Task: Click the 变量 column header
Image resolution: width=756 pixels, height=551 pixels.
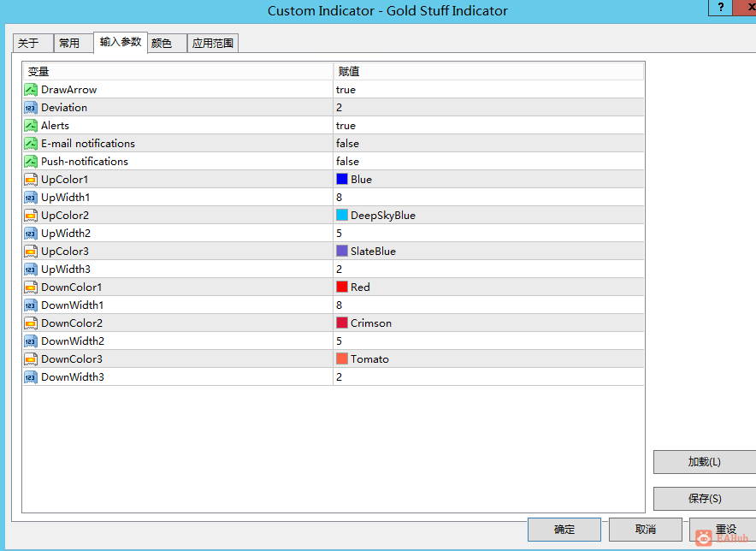Action: pos(178,71)
